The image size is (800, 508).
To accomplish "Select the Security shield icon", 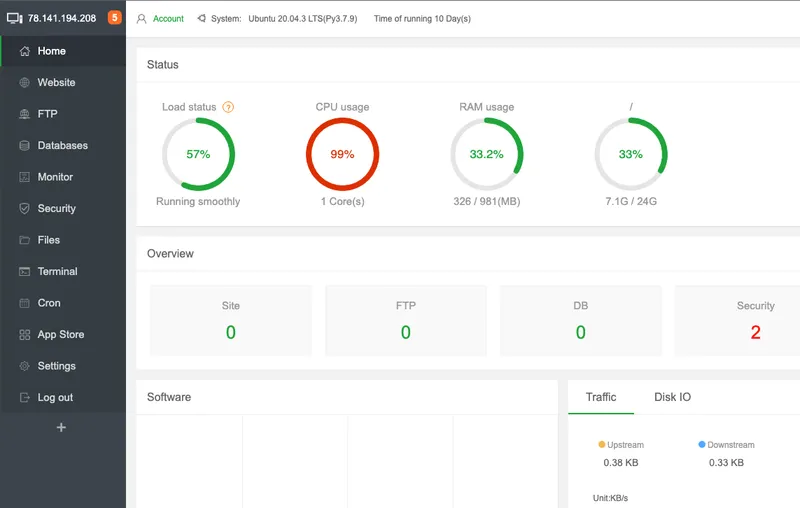I will 25,209.
